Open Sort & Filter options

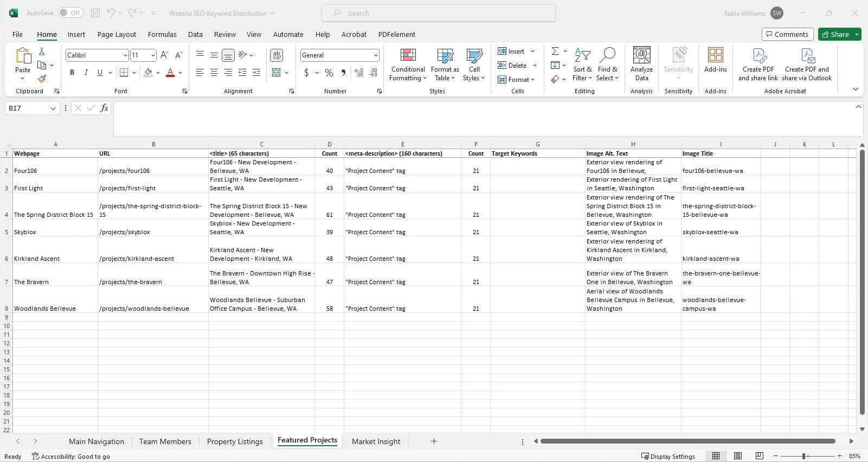(x=582, y=65)
